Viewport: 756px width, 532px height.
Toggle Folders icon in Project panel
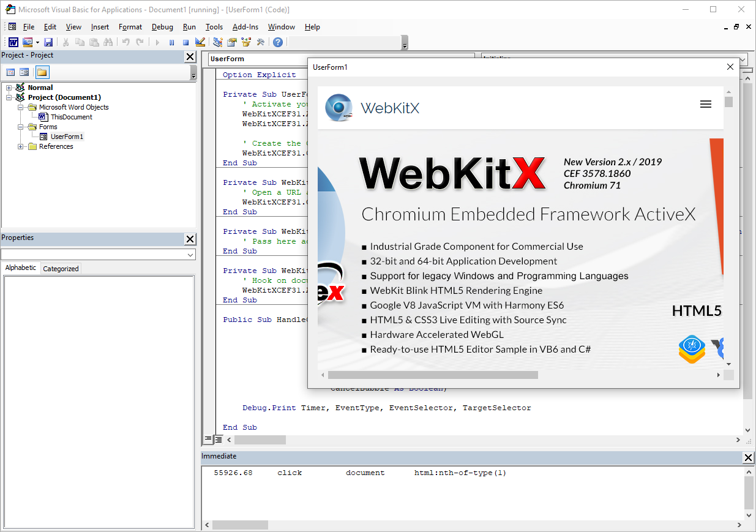[42, 72]
